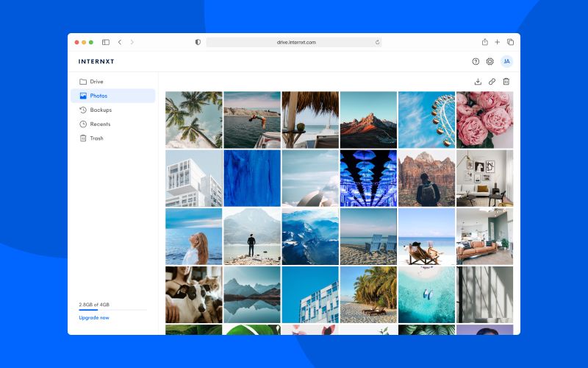Open the help question mark icon
The image size is (588, 368).
pyautogui.click(x=476, y=62)
